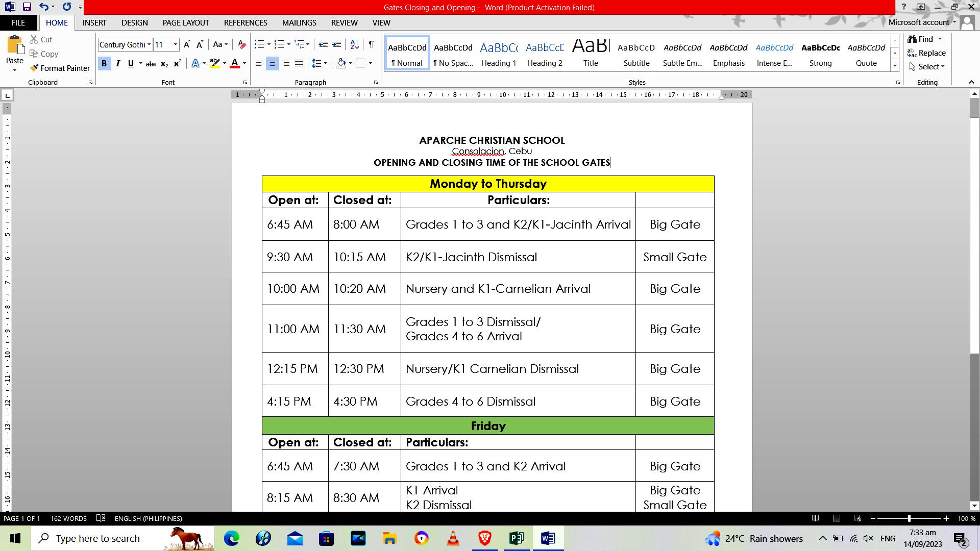The image size is (980, 551).
Task: Open the font name dropdown
Action: click(x=149, y=45)
